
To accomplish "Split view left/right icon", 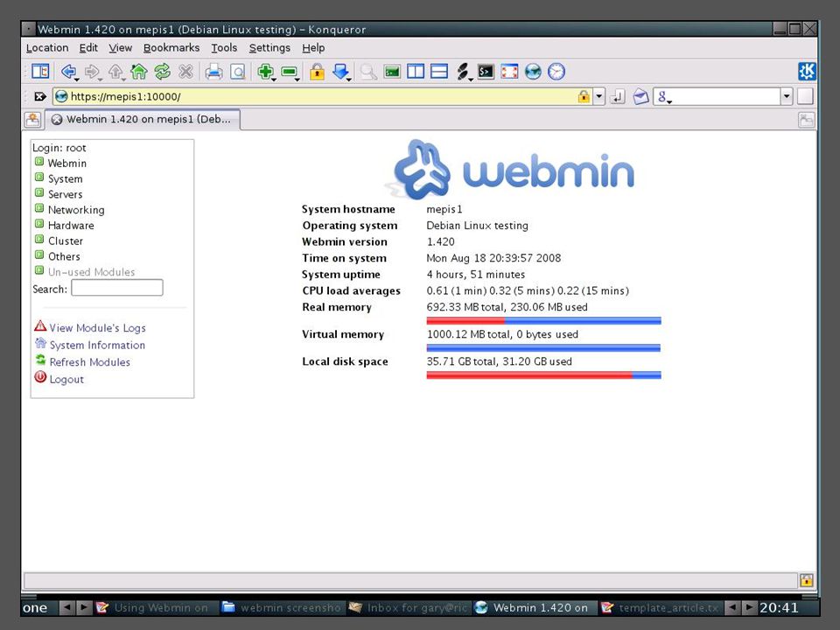I will [416, 71].
